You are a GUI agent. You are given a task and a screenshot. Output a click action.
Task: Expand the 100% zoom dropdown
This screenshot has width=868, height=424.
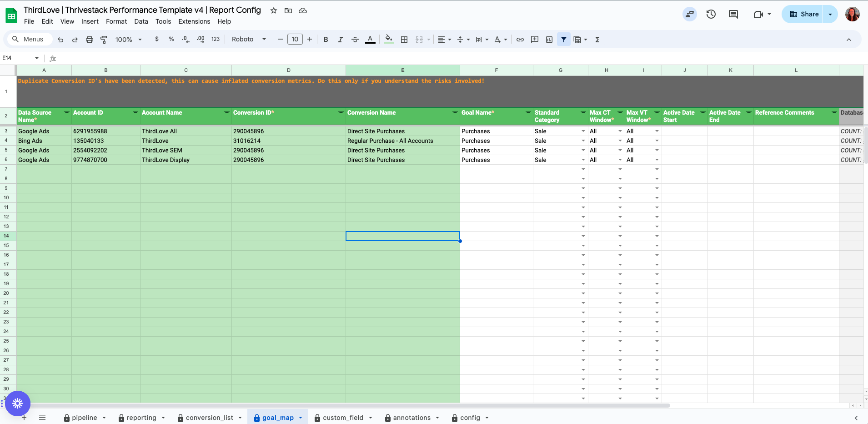click(x=129, y=40)
